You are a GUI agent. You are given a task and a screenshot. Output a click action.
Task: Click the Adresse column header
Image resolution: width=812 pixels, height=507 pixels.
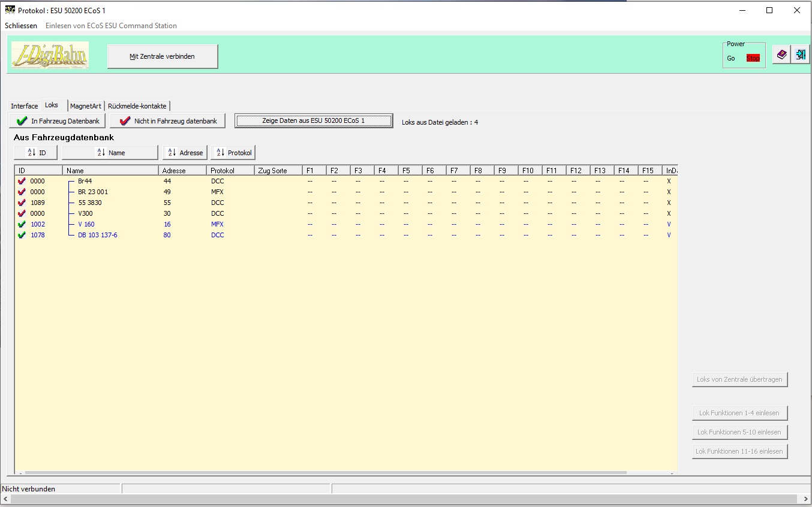pos(182,171)
